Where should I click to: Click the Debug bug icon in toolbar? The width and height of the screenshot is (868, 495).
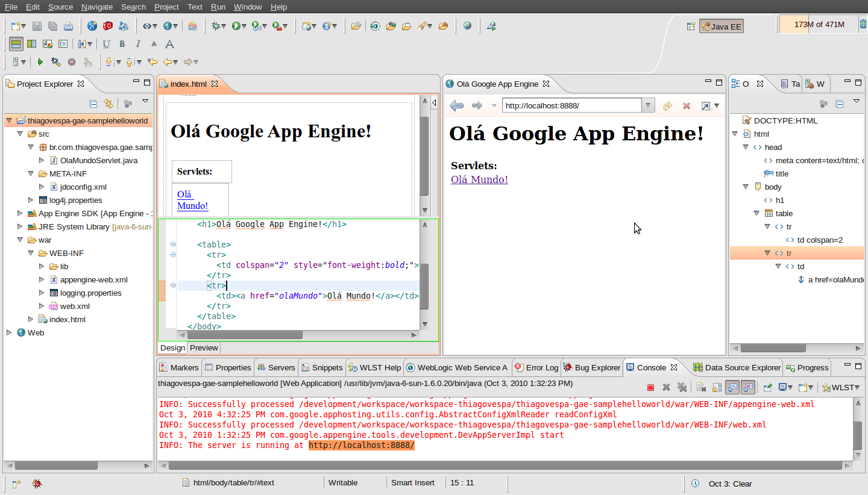tap(216, 26)
